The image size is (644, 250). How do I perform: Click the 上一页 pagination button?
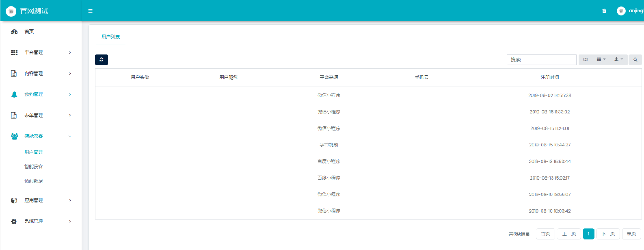(x=569, y=234)
